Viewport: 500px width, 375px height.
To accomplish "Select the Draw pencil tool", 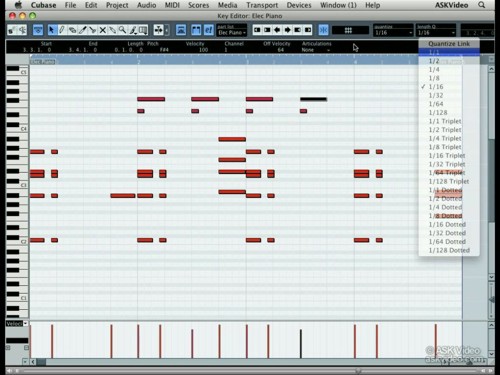I will pyautogui.click(x=62, y=30).
